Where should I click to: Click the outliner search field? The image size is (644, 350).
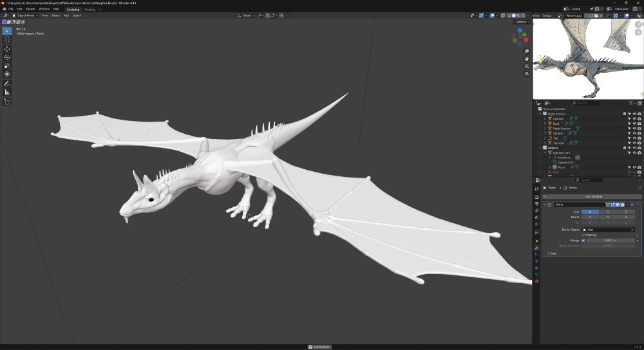(x=585, y=103)
